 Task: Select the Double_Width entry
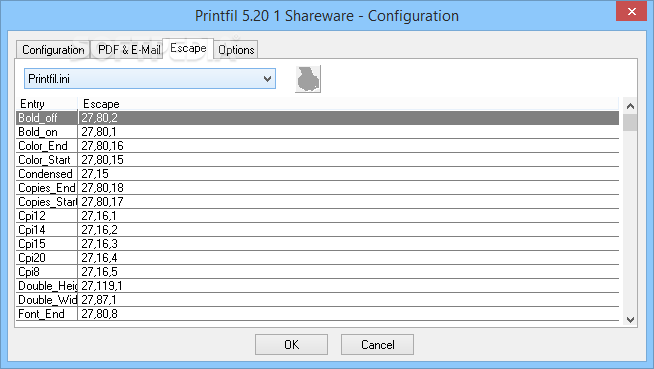coord(47,299)
